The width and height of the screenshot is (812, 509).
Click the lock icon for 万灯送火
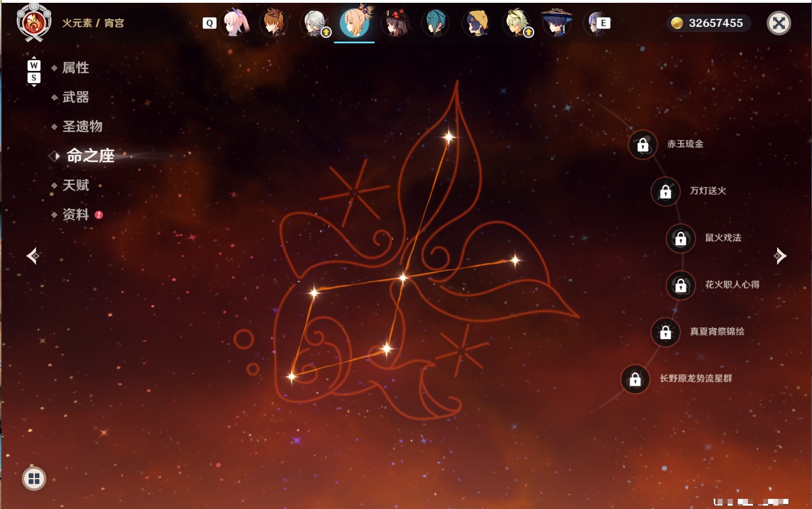click(666, 191)
